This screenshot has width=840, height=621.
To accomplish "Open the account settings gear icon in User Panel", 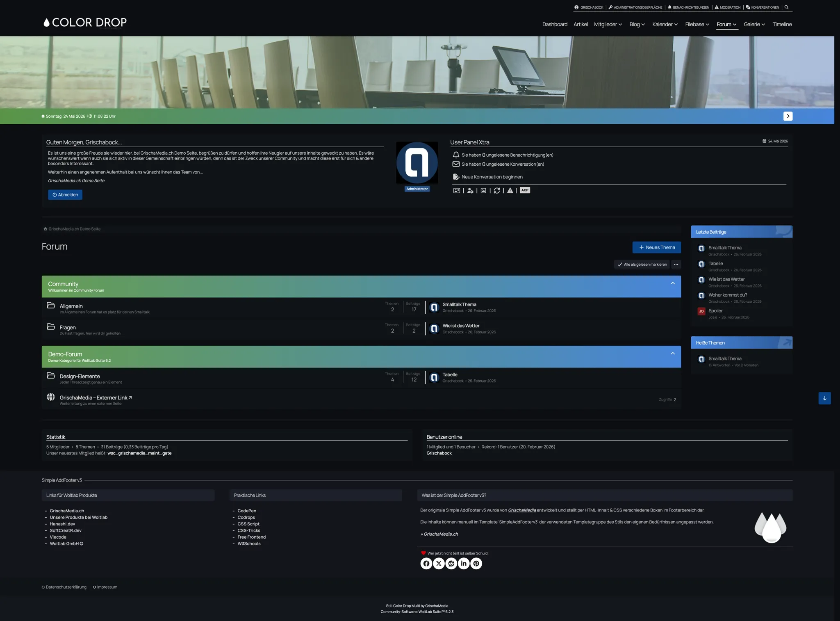I will click(x=470, y=191).
